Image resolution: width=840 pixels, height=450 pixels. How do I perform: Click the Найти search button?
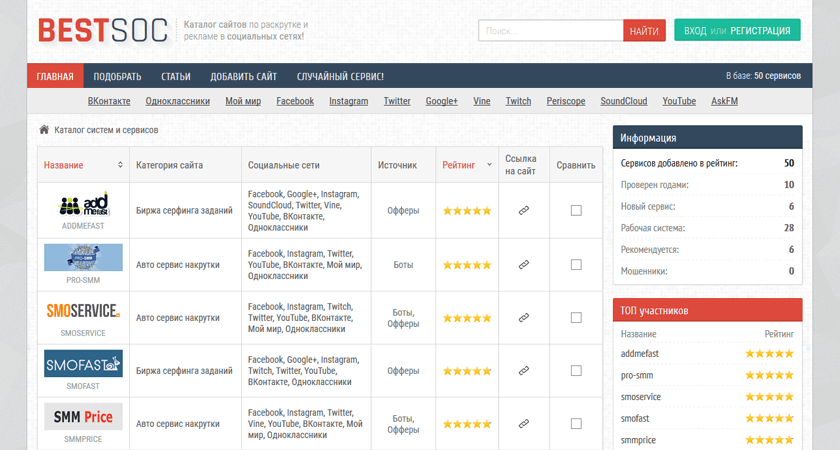pyautogui.click(x=644, y=31)
